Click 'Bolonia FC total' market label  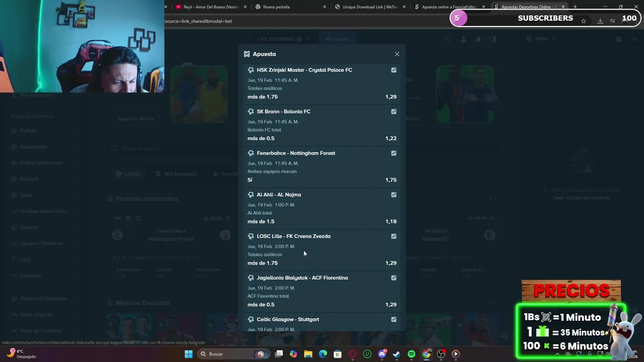264,130
